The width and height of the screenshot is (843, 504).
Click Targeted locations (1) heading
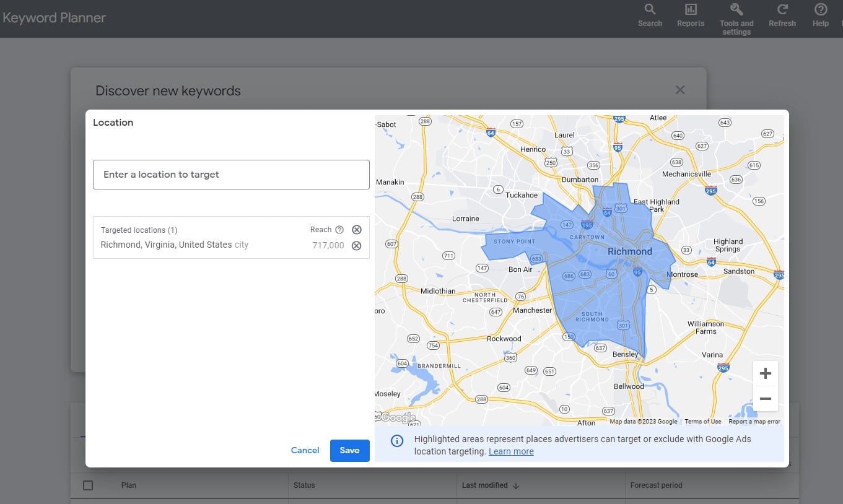tap(139, 230)
